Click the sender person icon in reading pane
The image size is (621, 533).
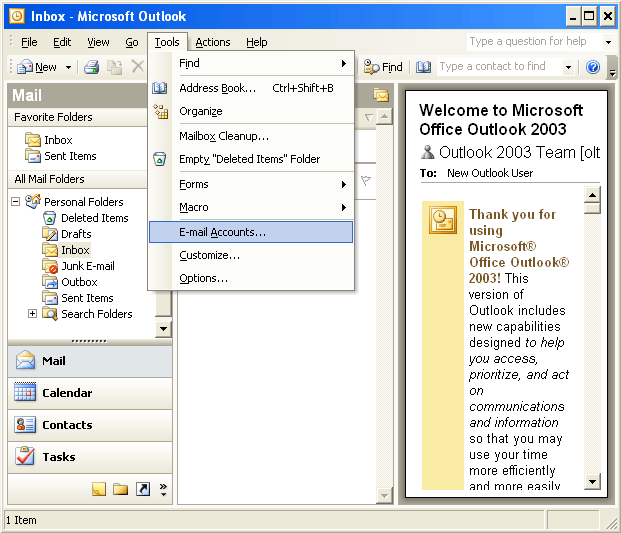(x=427, y=152)
